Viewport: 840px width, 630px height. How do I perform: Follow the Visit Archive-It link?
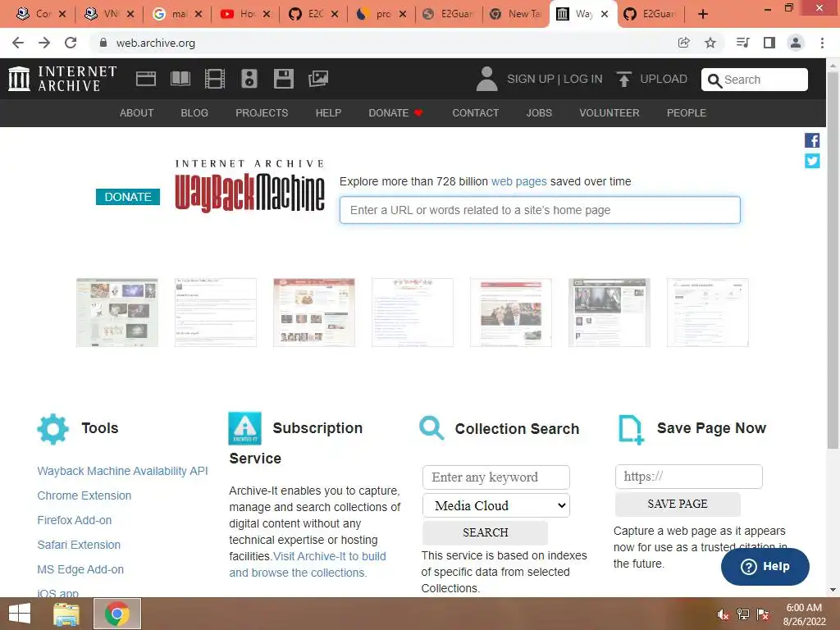[x=308, y=564]
